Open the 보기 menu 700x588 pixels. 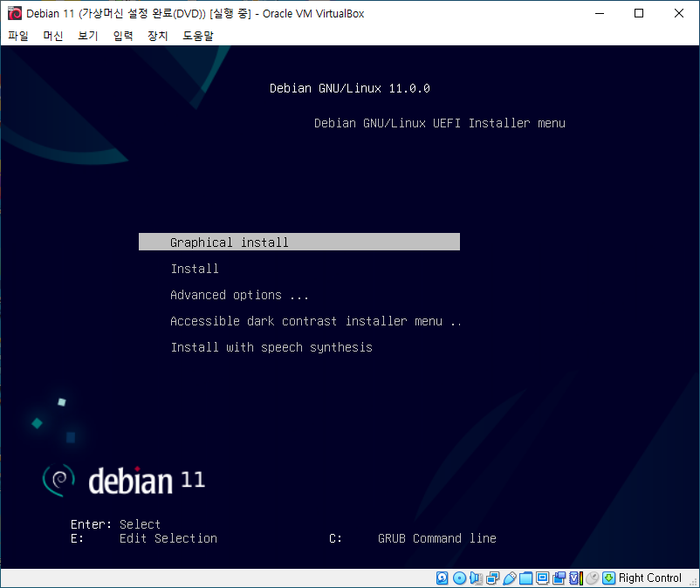click(88, 36)
